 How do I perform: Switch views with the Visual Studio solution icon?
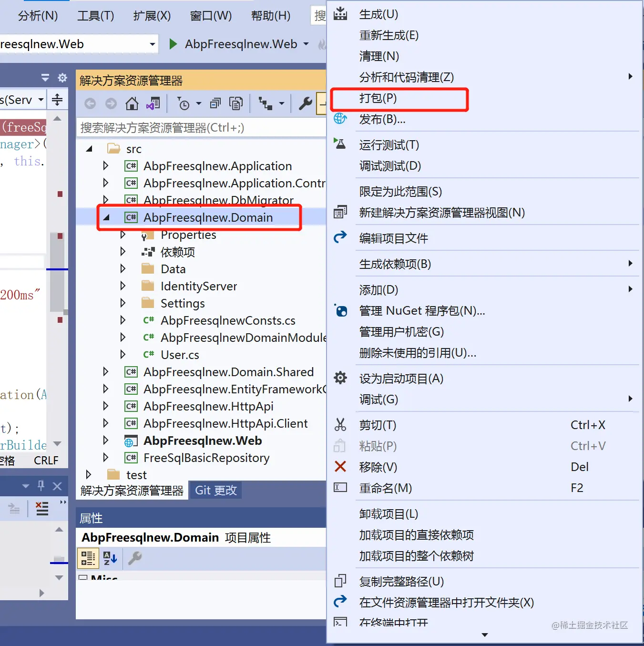153,103
